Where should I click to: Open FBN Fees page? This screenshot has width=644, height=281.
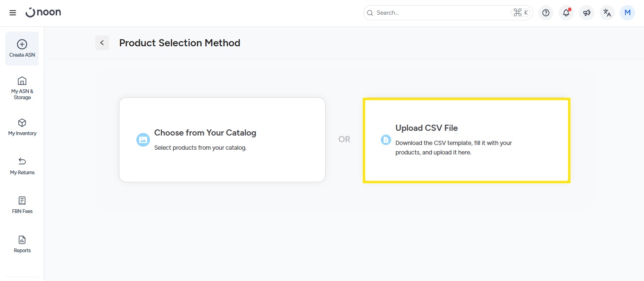pos(22,205)
